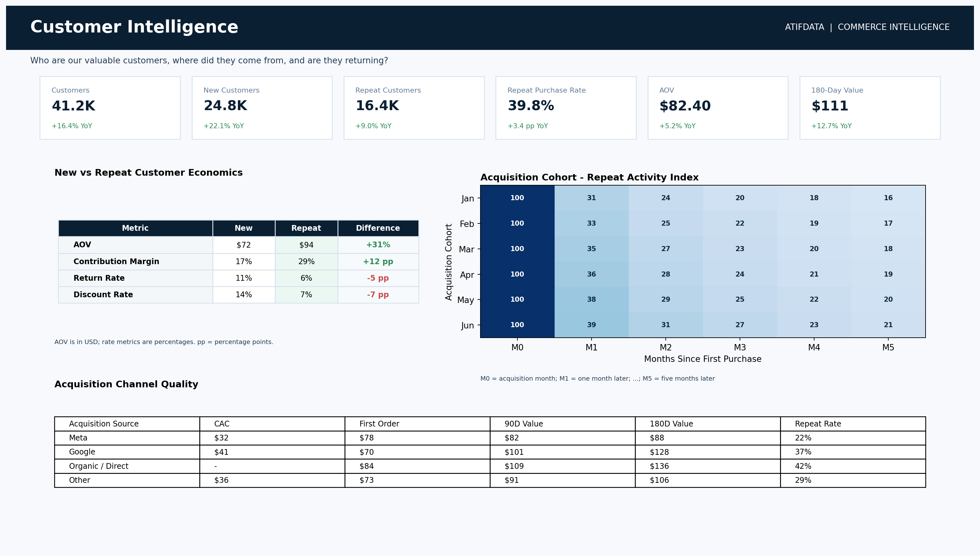This screenshot has height=556, width=980.
Task: Click the Months Since First Purchase label
Action: tap(703, 359)
